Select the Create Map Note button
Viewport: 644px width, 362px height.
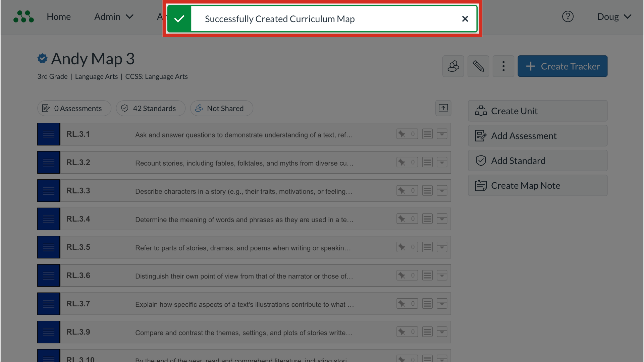point(537,185)
